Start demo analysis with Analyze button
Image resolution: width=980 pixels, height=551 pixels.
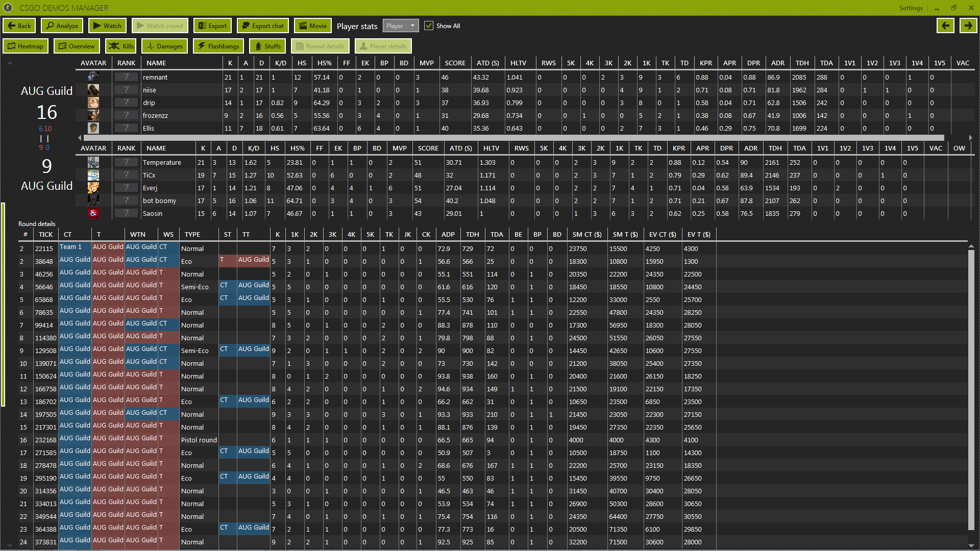tap(62, 26)
